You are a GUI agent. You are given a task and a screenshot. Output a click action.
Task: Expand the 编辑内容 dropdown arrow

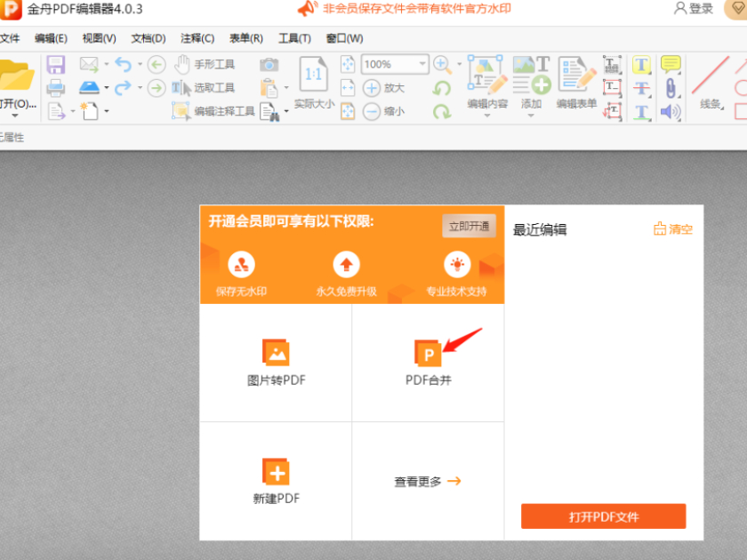487,116
